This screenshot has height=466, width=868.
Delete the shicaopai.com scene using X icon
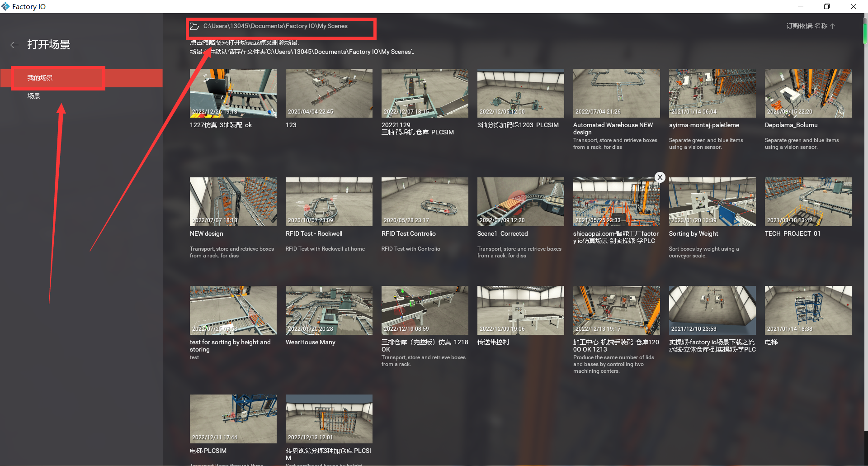click(x=660, y=177)
